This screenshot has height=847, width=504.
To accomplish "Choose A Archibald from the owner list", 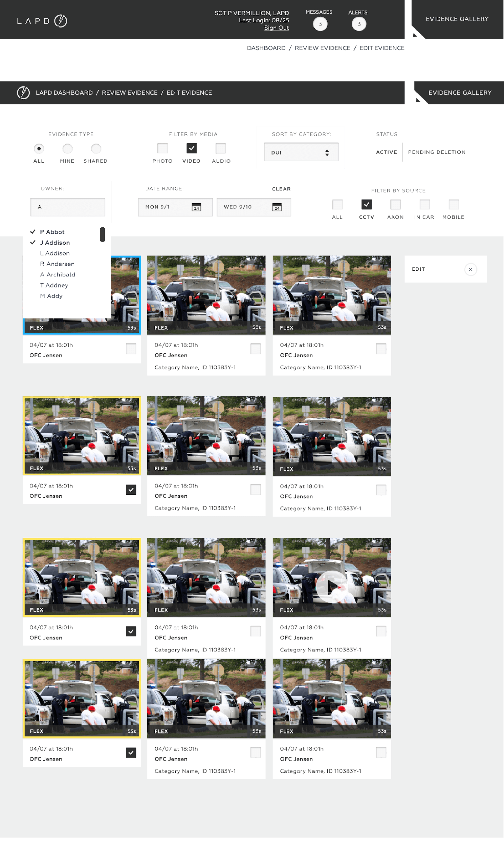I will (x=58, y=274).
